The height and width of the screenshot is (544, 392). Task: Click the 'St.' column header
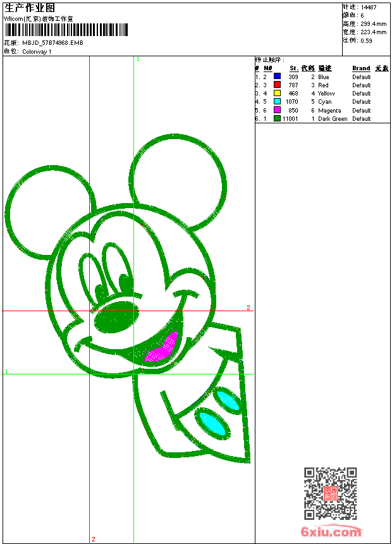pyautogui.click(x=294, y=68)
